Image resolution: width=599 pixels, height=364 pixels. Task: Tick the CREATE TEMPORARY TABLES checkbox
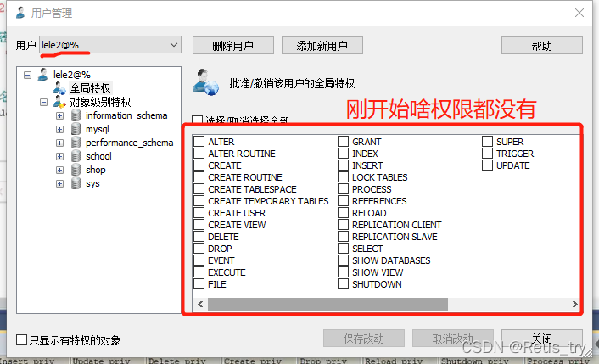point(199,201)
